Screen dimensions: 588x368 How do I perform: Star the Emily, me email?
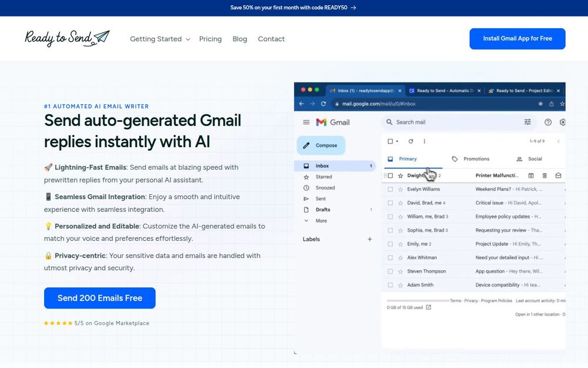(400, 244)
